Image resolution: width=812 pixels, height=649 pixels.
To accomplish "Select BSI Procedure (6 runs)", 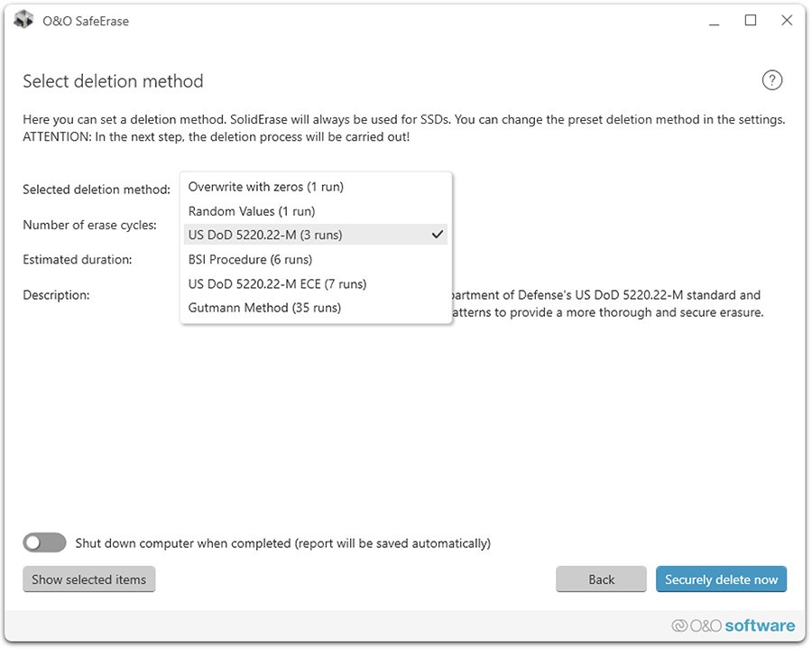I will pyautogui.click(x=250, y=259).
